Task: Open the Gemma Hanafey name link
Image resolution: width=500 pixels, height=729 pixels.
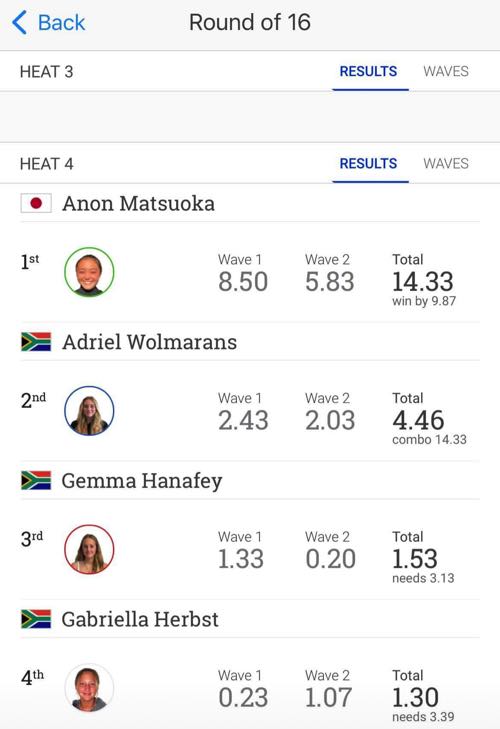Action: pos(141,481)
